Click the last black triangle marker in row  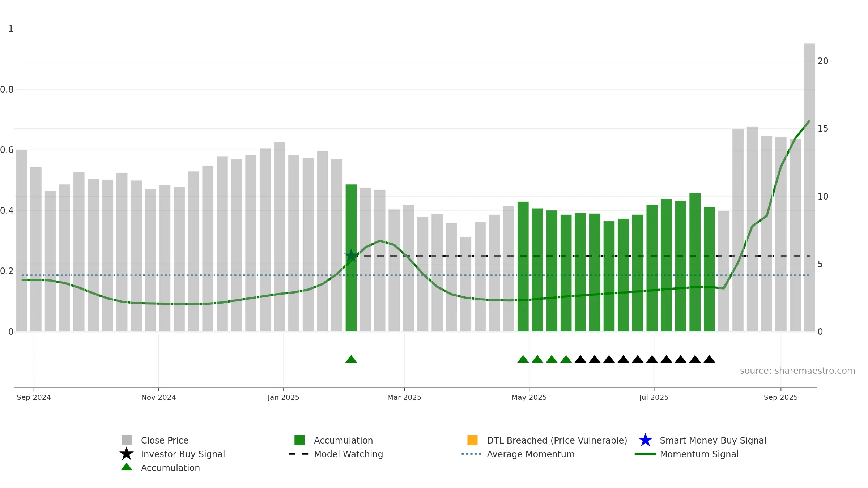pos(709,359)
